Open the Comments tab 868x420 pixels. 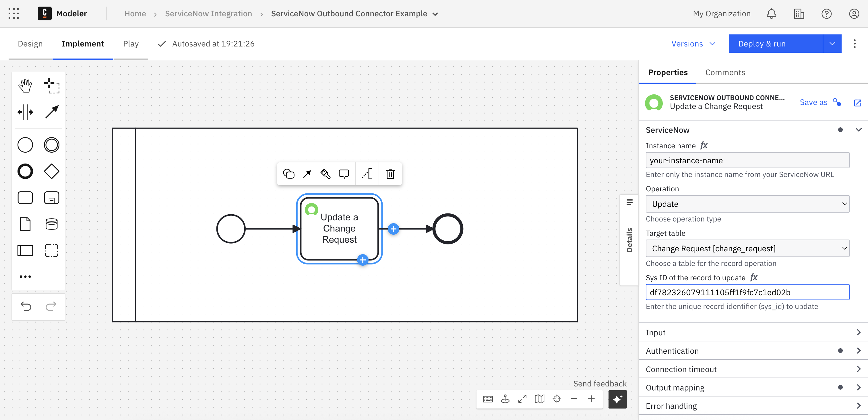(x=725, y=72)
